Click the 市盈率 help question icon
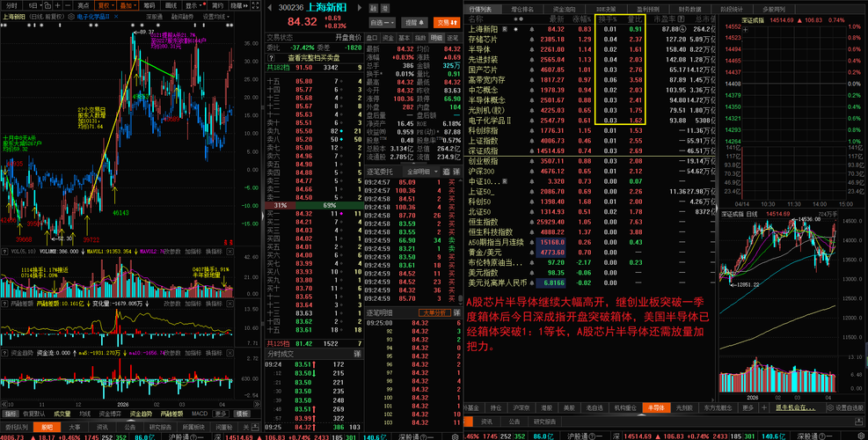Image resolution: width=868 pixels, height=440 pixels. 682,18
